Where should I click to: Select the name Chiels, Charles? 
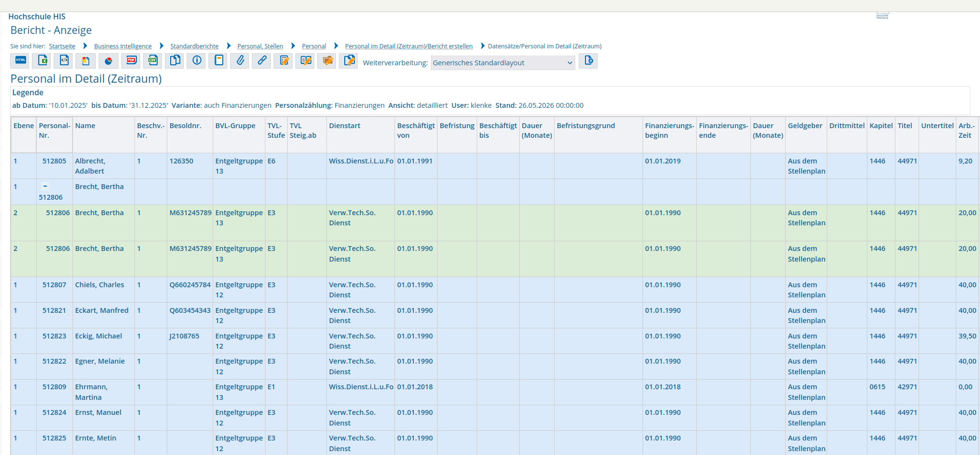100,285
